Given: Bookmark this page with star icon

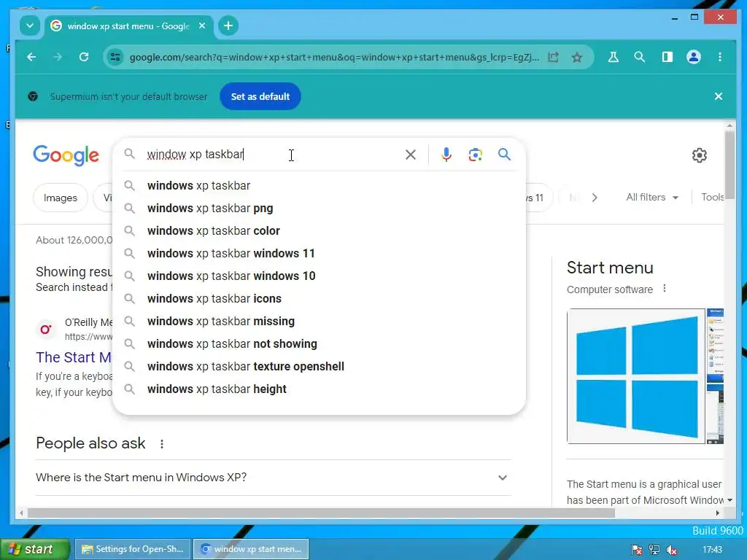Looking at the screenshot, I should tap(577, 58).
